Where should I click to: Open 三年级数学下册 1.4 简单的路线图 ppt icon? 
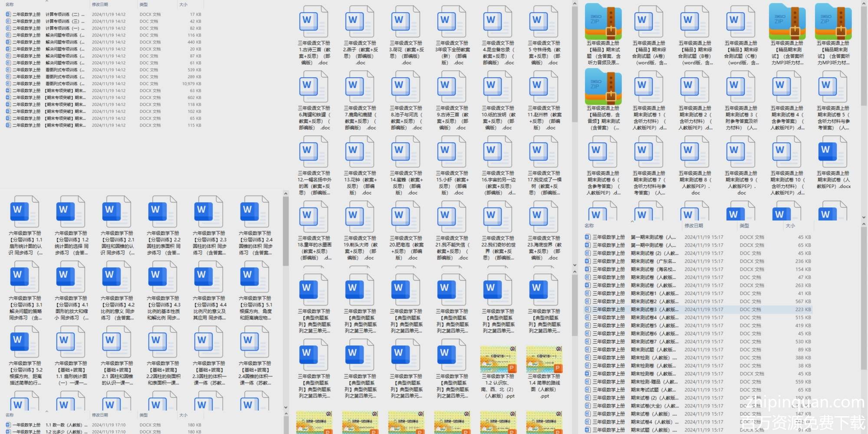[x=543, y=359]
